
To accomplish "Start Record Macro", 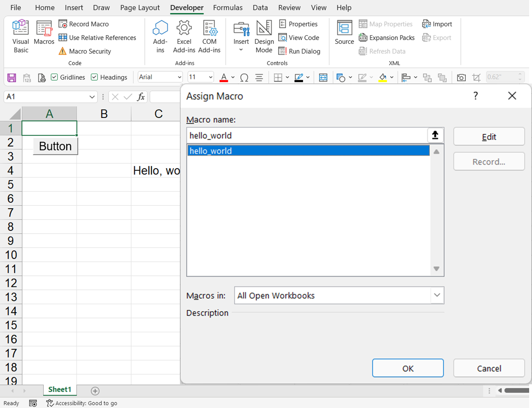I will pyautogui.click(x=84, y=24).
